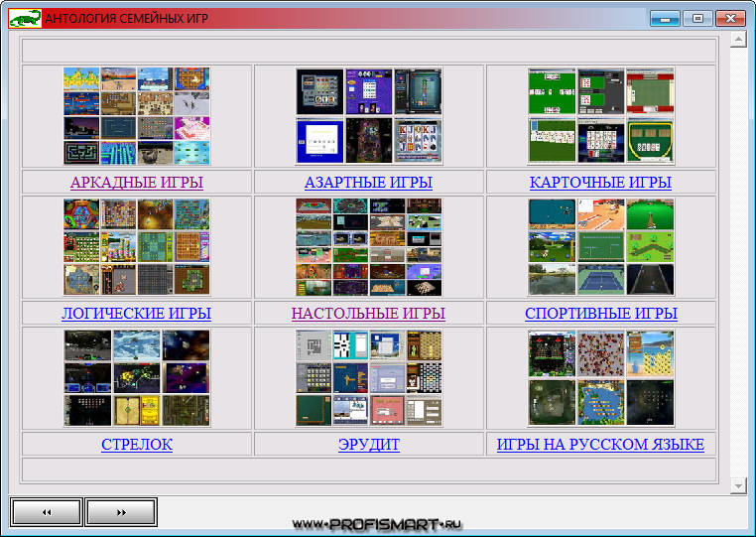The height and width of the screenshot is (537, 756).
Task: Open the АРКАДНЫЕ ИГРЫ link
Action: click(137, 183)
